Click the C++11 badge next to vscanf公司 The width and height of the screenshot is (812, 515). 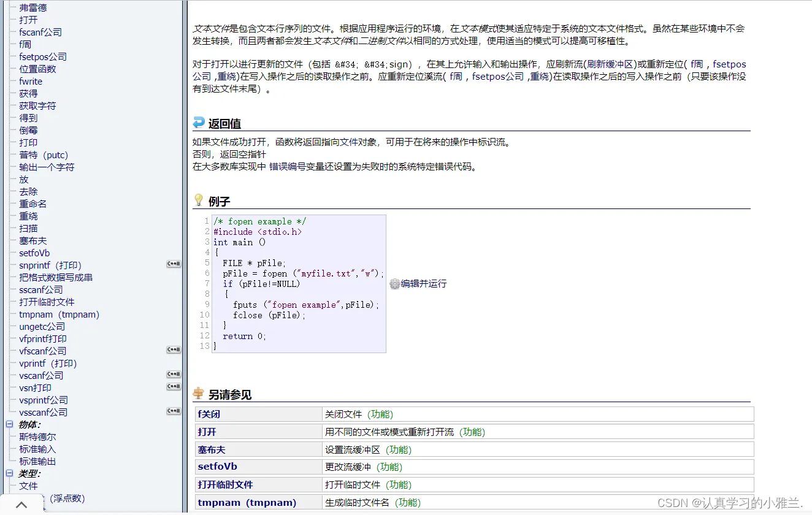[174, 375]
